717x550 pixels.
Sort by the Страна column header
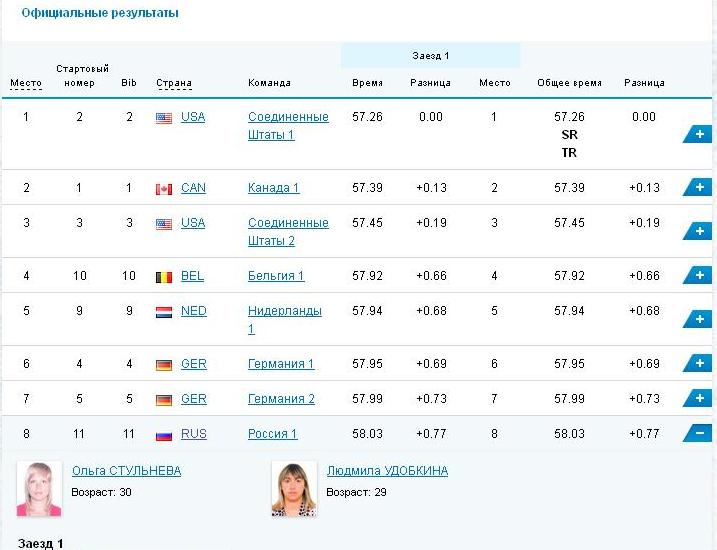(174, 83)
